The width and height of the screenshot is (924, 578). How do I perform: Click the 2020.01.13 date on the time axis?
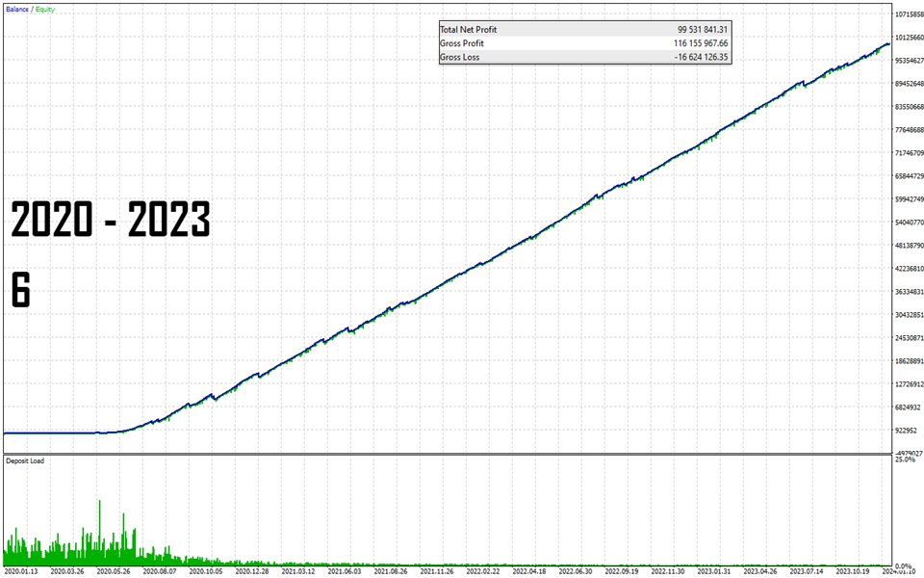tap(23, 571)
